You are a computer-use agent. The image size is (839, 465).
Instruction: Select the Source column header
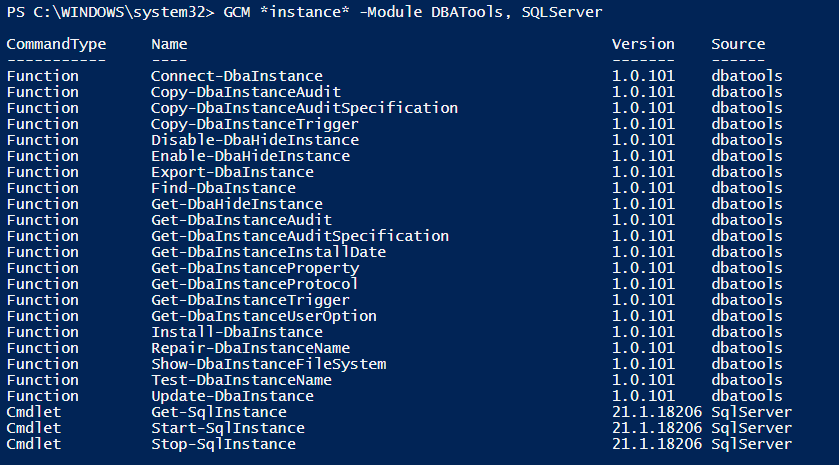738,44
